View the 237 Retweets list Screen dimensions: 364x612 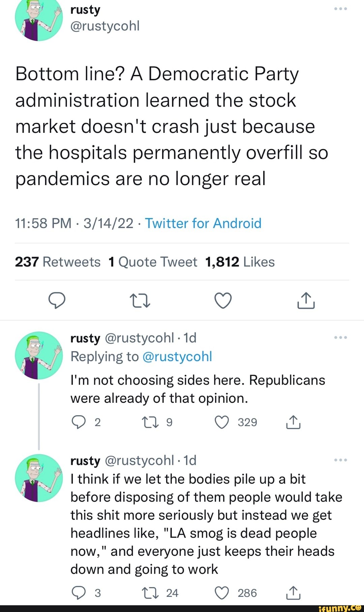(58, 262)
